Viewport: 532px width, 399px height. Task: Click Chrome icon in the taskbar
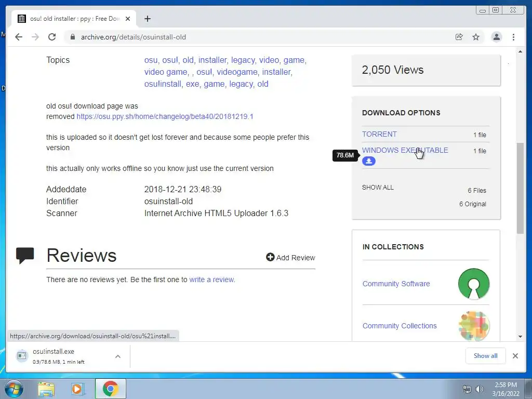tap(111, 389)
